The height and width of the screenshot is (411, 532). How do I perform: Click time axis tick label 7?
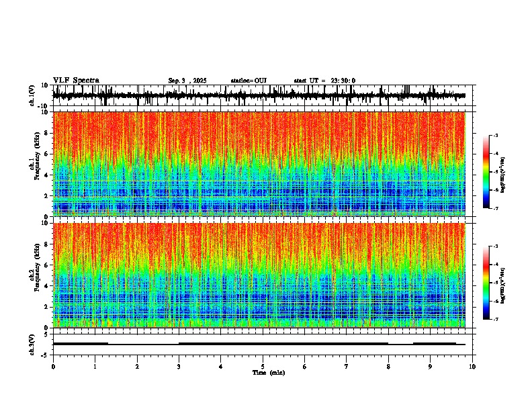(x=347, y=367)
